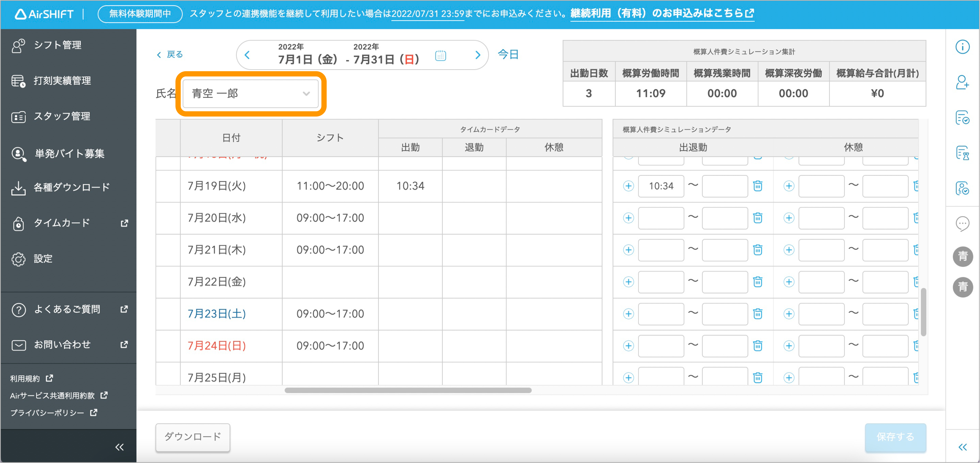Open 利用規約 link
The width and height of the screenshot is (980, 463).
pos(31,378)
